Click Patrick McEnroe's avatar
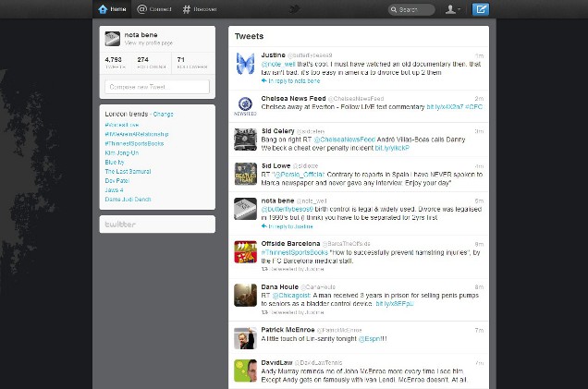 click(245, 338)
